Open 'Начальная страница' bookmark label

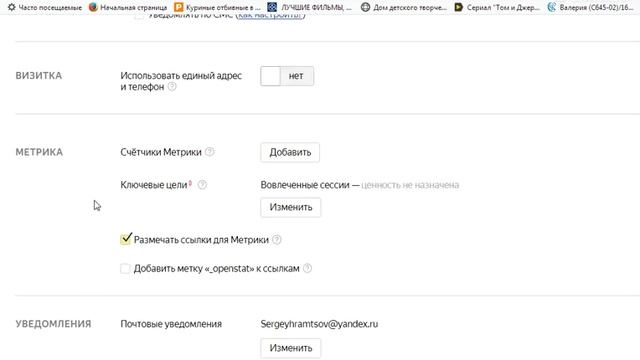pyautogui.click(x=133, y=7)
